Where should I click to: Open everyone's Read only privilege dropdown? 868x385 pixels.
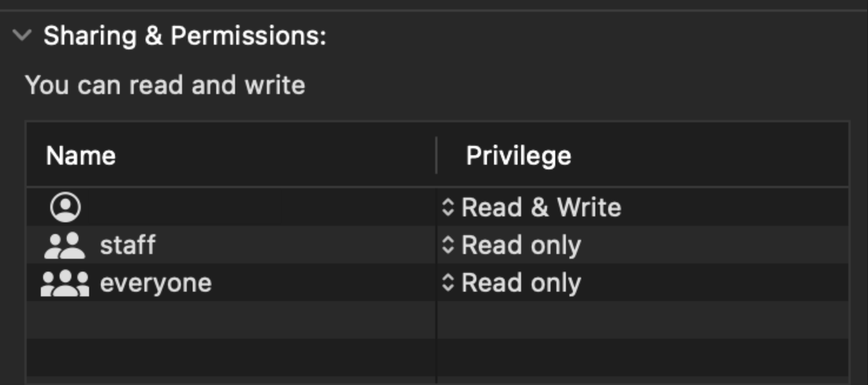pos(521,283)
